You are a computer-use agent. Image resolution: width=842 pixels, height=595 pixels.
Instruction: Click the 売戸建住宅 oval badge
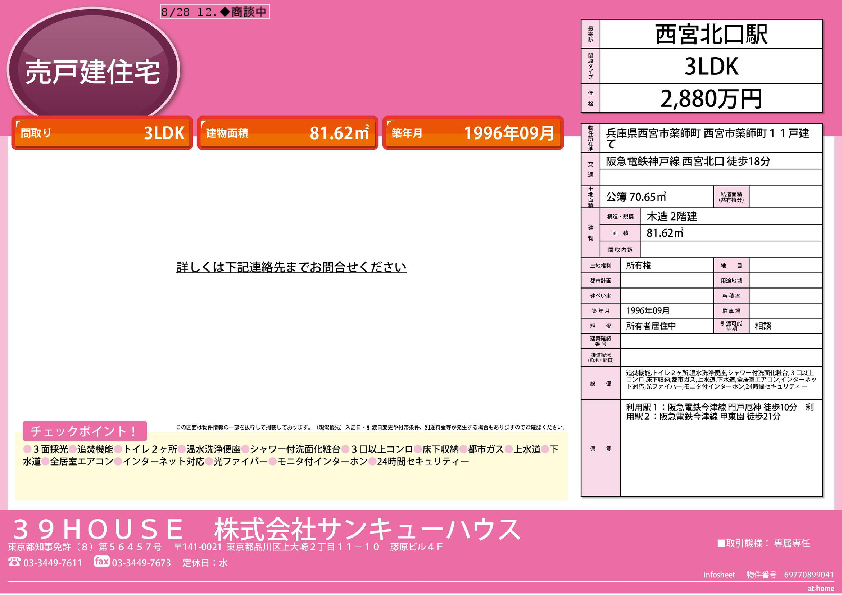[x=92, y=70]
